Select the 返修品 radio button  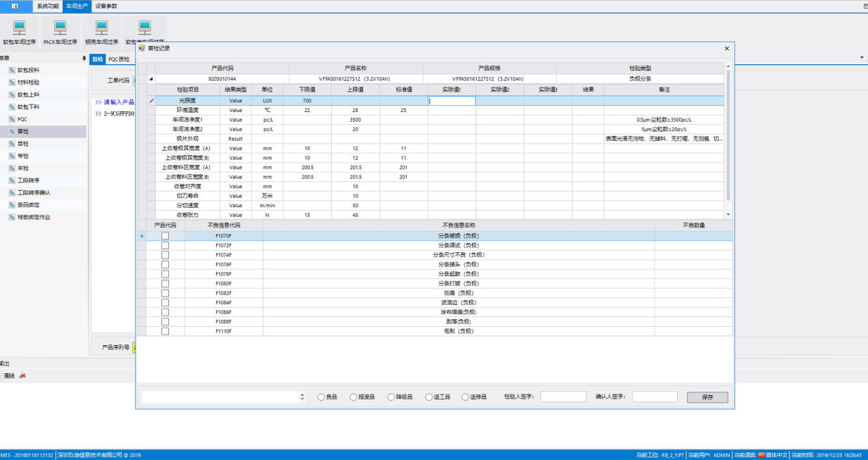click(x=465, y=397)
